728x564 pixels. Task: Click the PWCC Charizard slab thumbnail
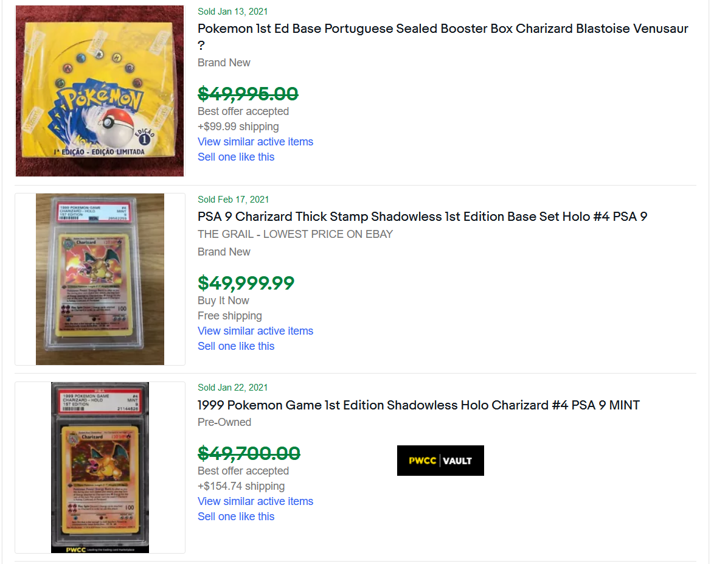(x=100, y=467)
